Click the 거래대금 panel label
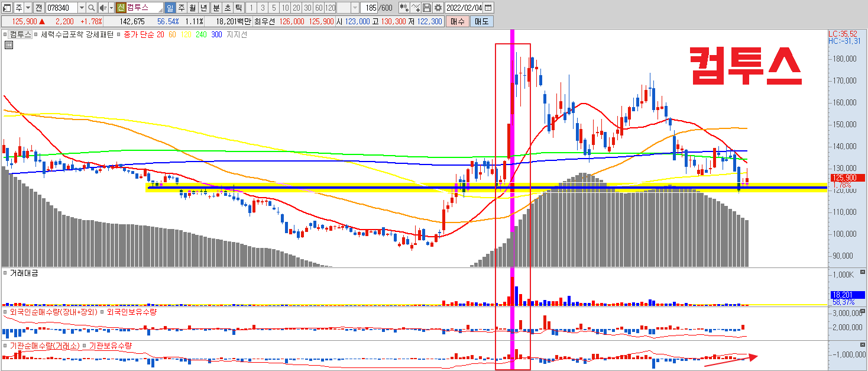 coord(23,273)
